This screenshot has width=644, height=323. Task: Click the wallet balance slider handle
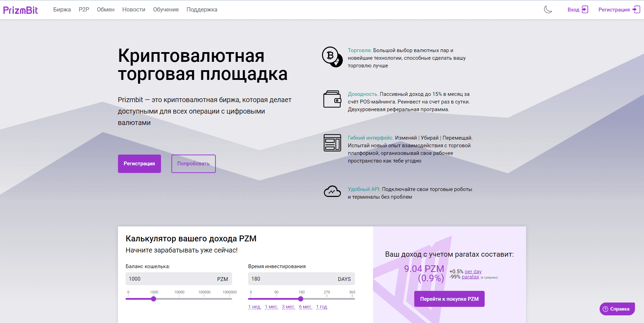click(x=154, y=299)
